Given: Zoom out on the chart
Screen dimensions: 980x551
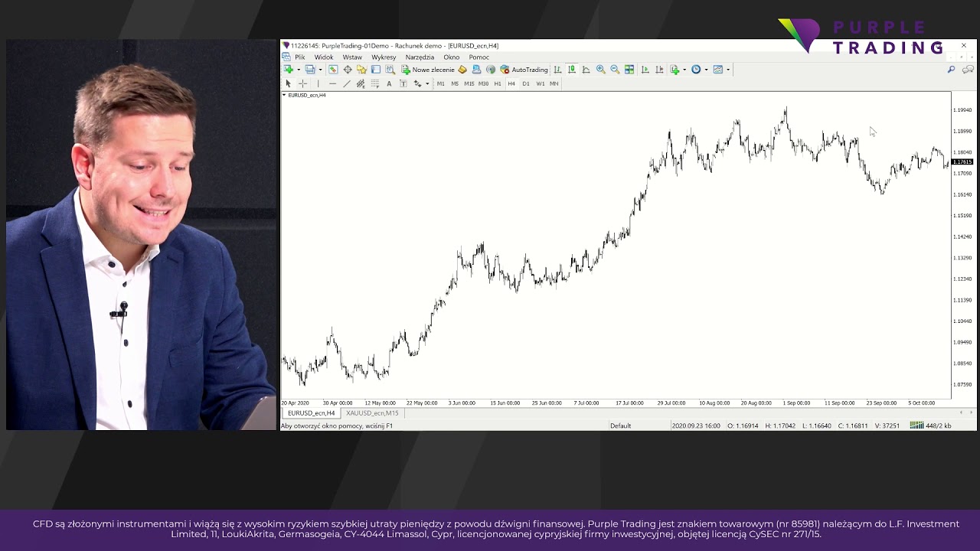Looking at the screenshot, I should click(x=615, y=70).
